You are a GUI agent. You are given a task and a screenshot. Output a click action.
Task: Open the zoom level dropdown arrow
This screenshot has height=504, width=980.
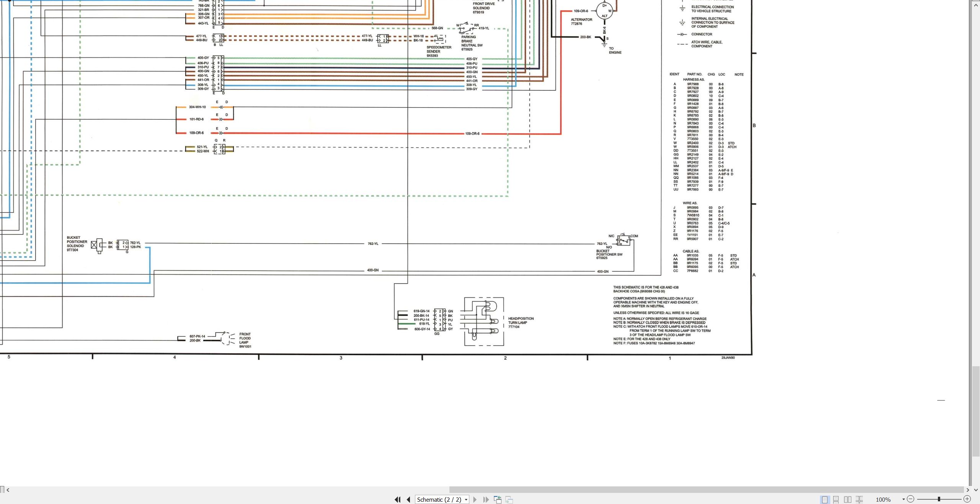coord(903,499)
